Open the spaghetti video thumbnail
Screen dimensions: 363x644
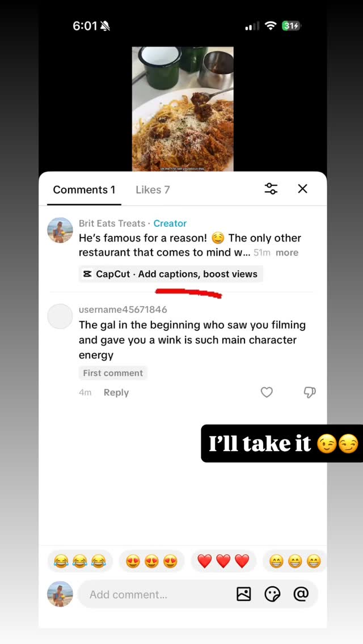pos(183,109)
